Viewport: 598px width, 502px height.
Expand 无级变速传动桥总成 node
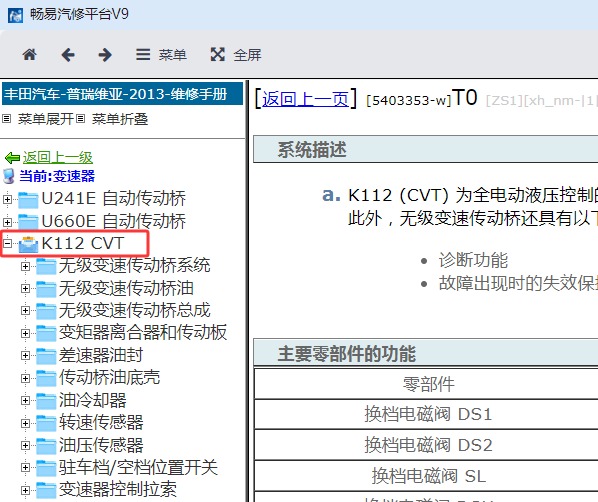[25, 311]
